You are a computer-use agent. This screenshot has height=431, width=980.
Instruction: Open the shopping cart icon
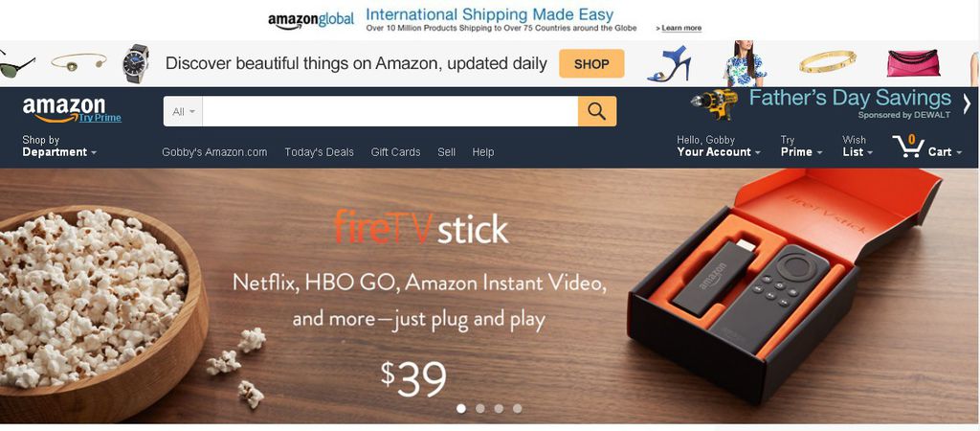click(x=908, y=146)
